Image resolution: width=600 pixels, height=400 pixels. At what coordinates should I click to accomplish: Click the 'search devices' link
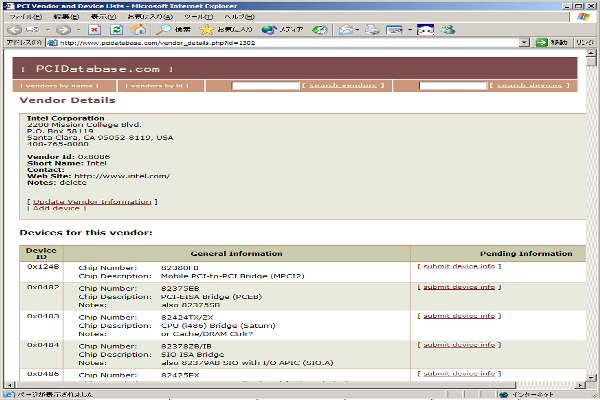pos(530,85)
